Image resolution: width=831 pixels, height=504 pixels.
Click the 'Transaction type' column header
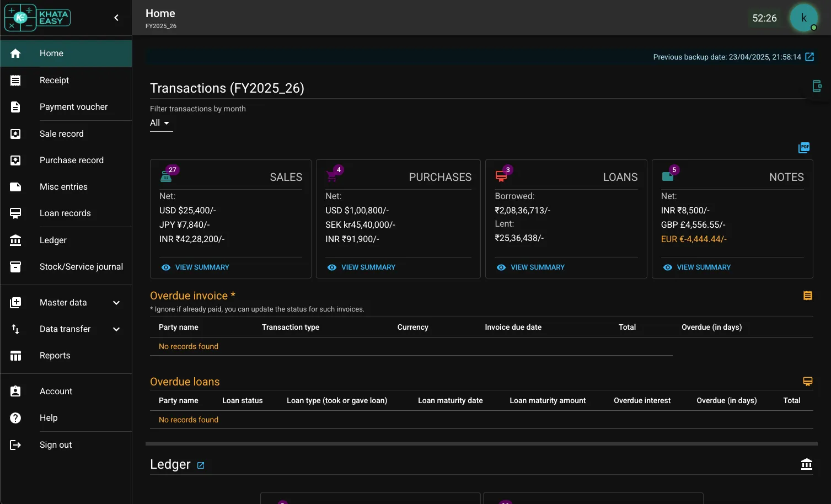291,327
